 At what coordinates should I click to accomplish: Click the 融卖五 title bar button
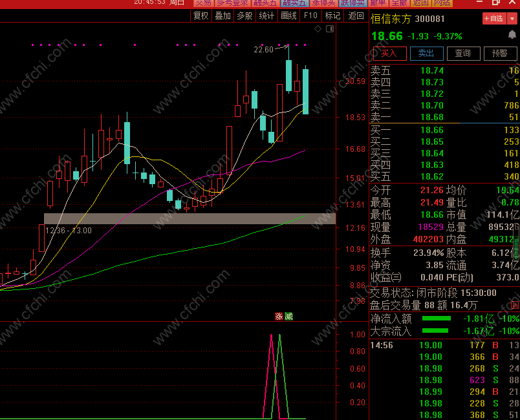click(294, 3)
